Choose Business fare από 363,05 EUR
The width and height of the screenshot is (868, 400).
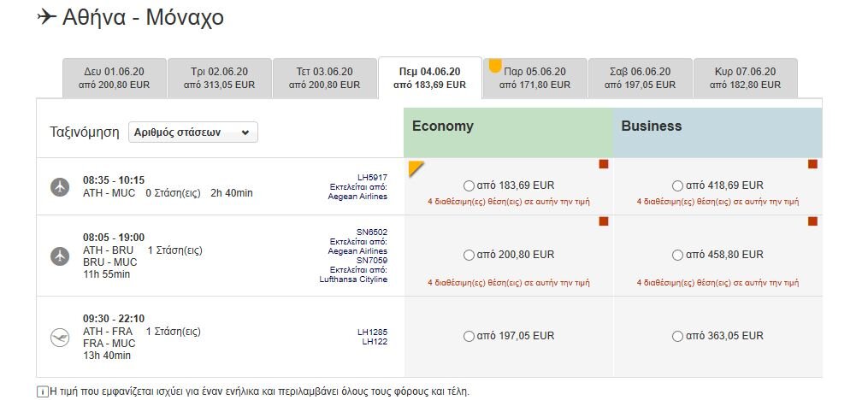click(677, 337)
